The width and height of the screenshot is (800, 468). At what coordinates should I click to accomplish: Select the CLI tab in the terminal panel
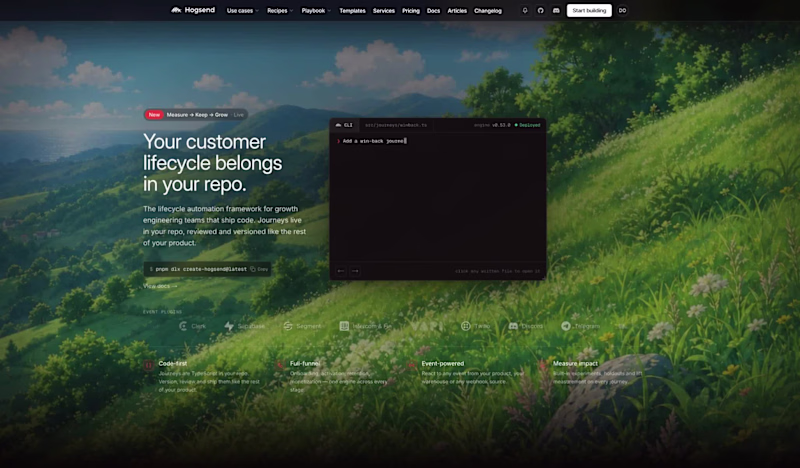click(x=344, y=125)
